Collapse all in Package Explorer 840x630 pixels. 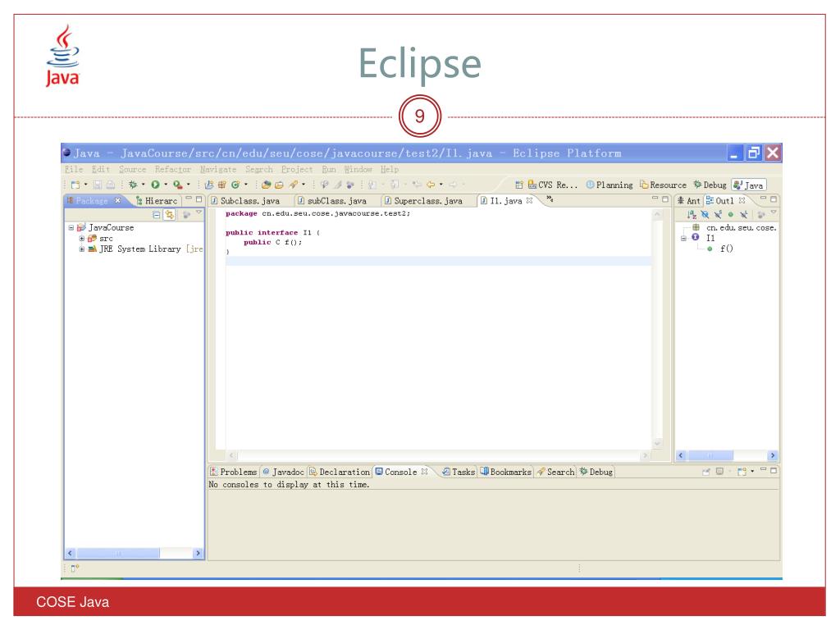point(156,215)
